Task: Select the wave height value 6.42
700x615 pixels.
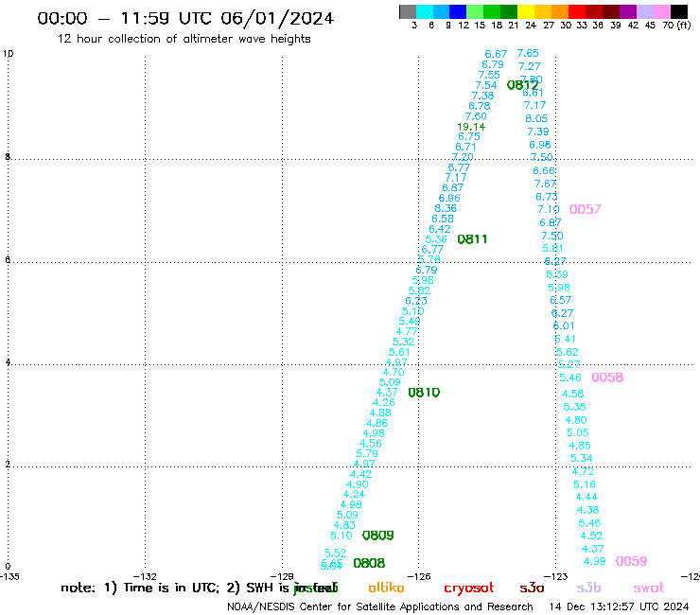Action: 439,229
